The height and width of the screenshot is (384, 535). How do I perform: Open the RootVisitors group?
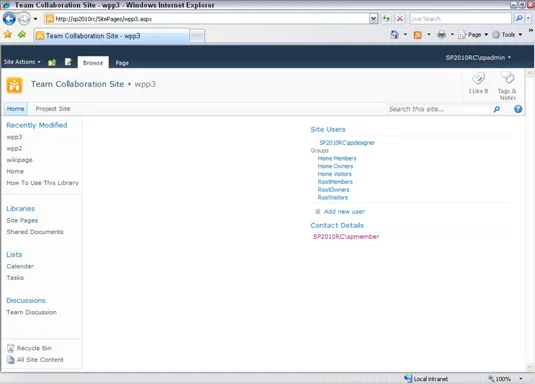click(333, 197)
